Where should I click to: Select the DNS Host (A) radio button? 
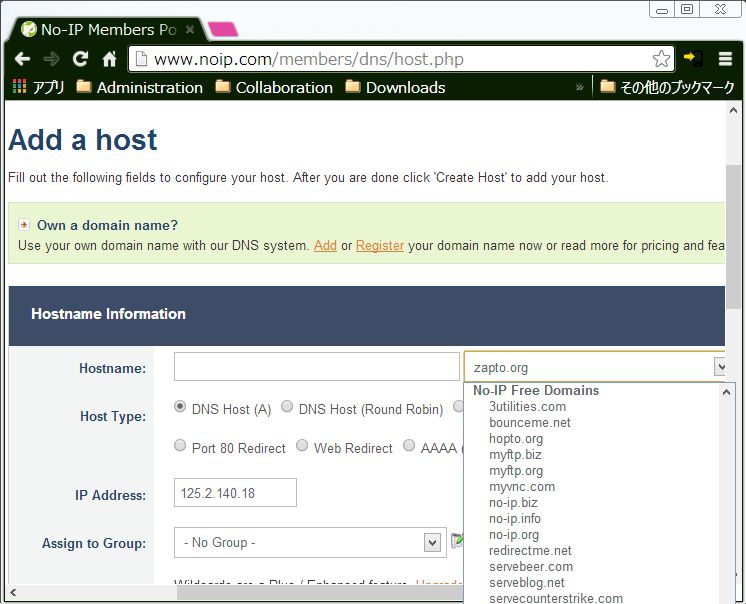coord(181,407)
